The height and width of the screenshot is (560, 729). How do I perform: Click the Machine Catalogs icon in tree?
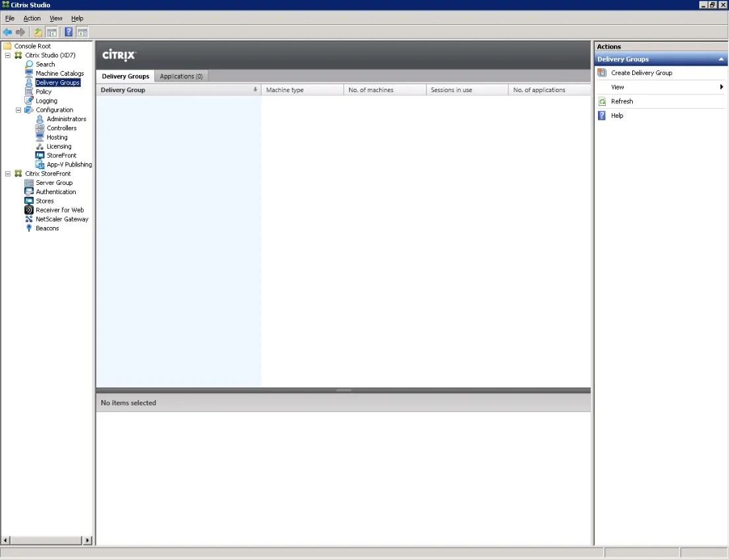[x=29, y=74]
